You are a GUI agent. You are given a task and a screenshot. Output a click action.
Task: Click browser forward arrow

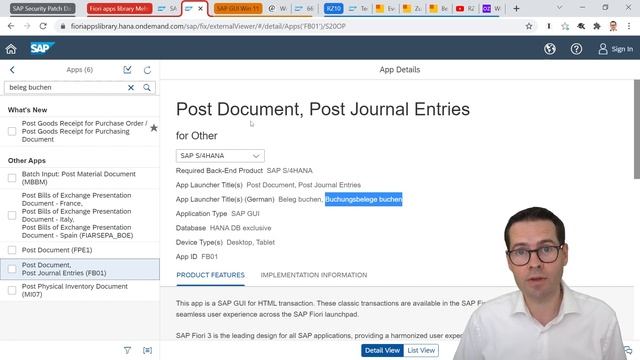(27, 26)
